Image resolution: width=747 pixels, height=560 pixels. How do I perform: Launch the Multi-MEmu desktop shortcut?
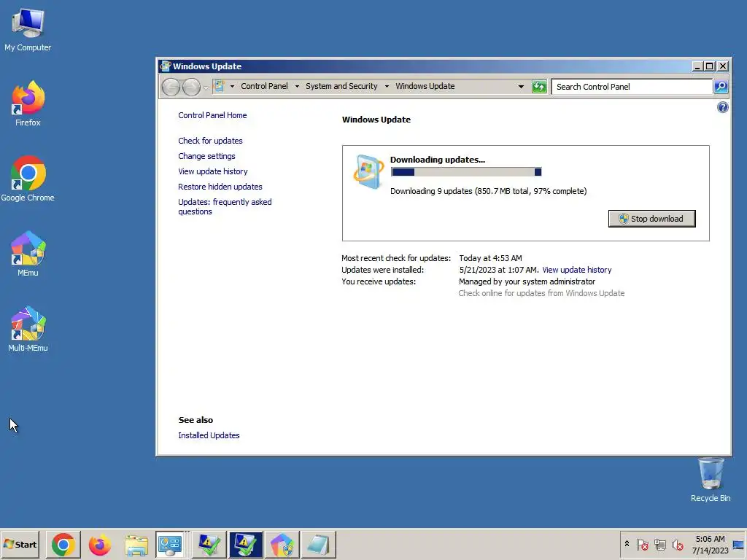click(x=28, y=329)
